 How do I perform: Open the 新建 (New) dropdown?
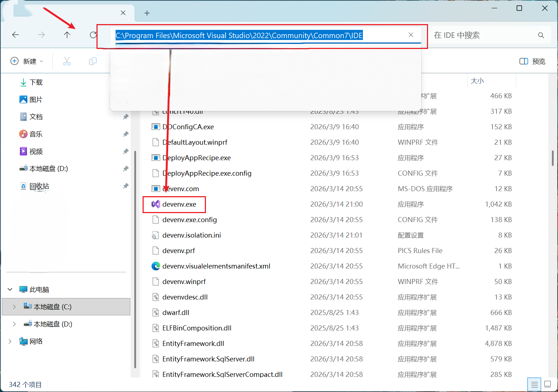point(27,61)
